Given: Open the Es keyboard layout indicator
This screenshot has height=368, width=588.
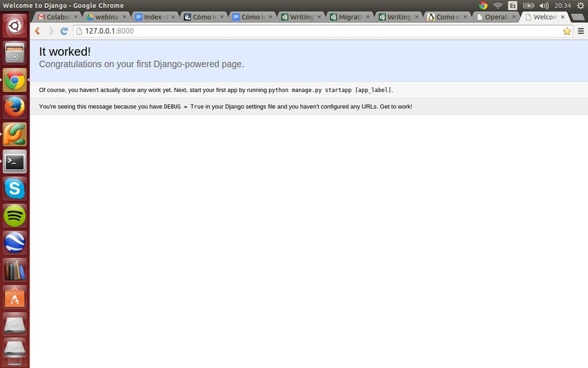Looking at the screenshot, I should coord(512,6).
